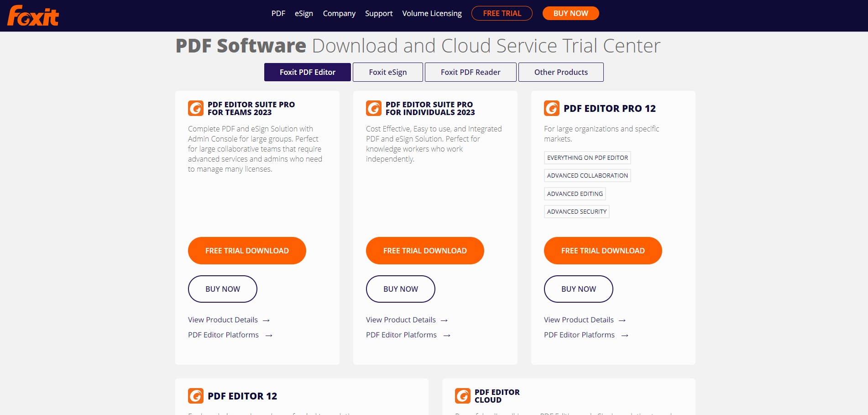This screenshot has width=868, height=415.
Task: Click the PDF Editor Cloud product icon
Action: (463, 396)
